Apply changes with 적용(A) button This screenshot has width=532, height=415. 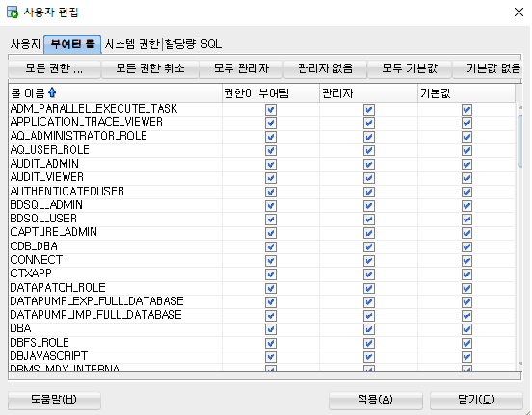pyautogui.click(x=376, y=400)
